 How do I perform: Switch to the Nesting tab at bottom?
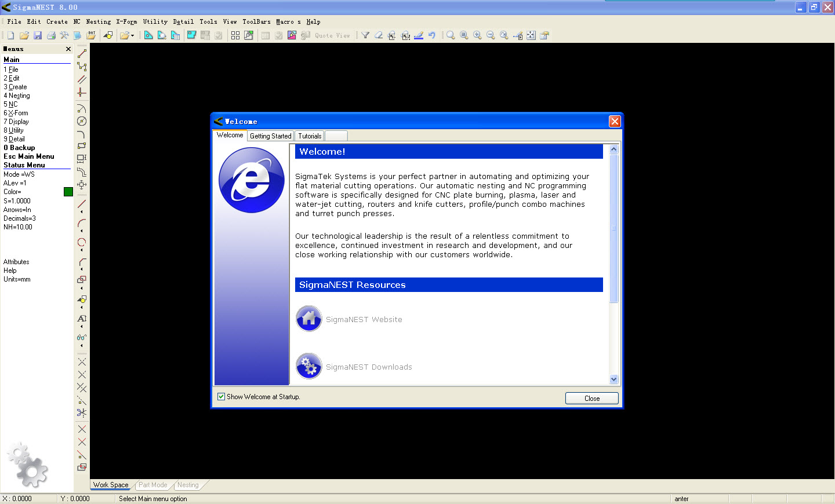pyautogui.click(x=188, y=485)
